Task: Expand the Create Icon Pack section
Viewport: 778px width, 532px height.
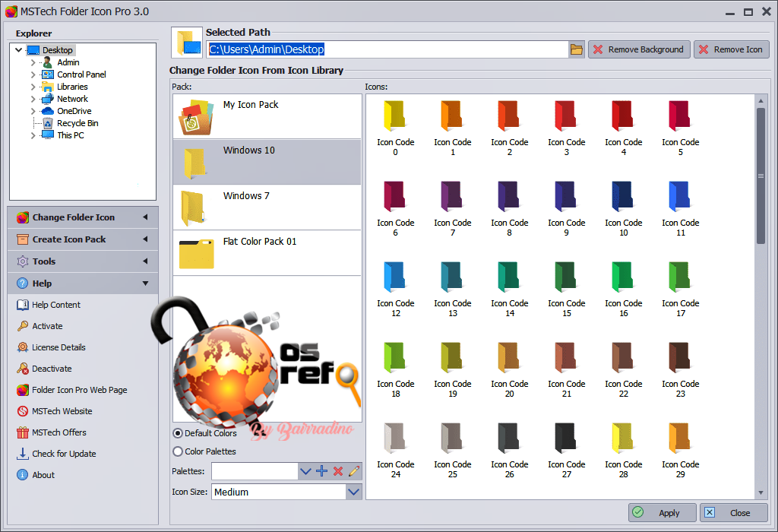Action: [x=83, y=239]
